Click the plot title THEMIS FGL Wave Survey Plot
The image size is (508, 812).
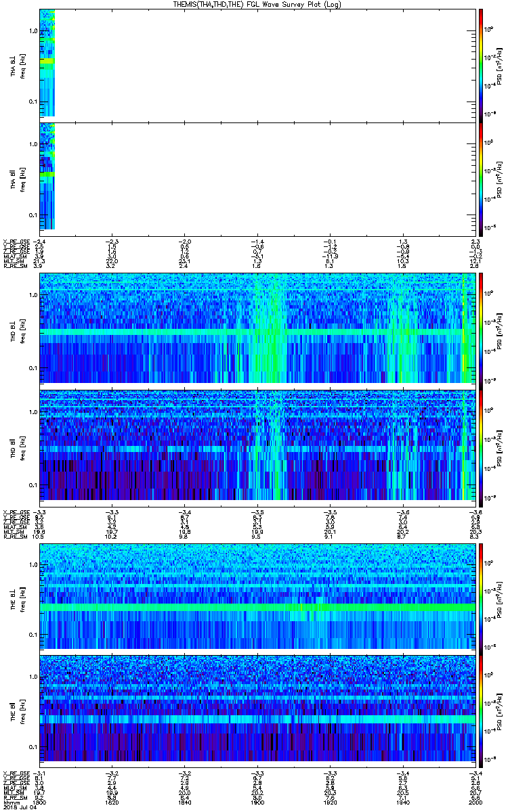click(x=259, y=4)
